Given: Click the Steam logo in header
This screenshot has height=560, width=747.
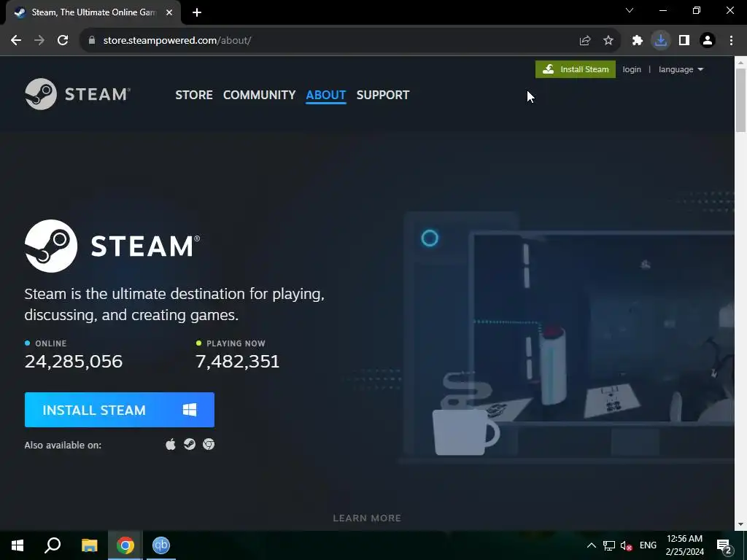Looking at the screenshot, I should [77, 94].
